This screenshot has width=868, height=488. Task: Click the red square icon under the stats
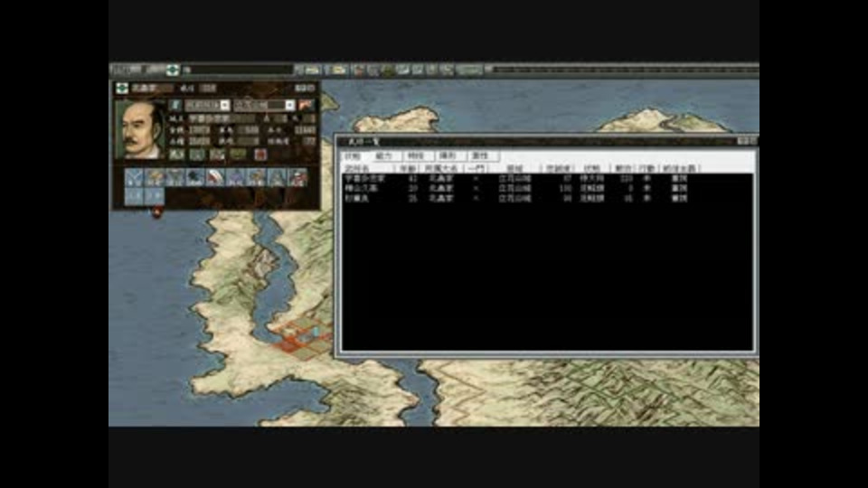(x=260, y=155)
